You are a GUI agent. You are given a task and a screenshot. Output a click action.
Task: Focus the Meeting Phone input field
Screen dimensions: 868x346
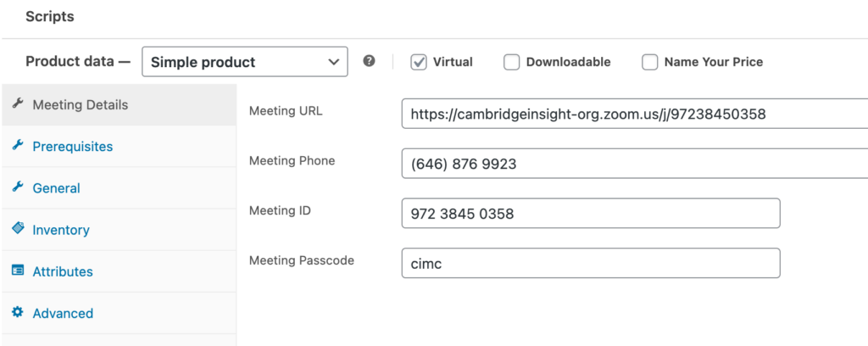click(x=634, y=164)
